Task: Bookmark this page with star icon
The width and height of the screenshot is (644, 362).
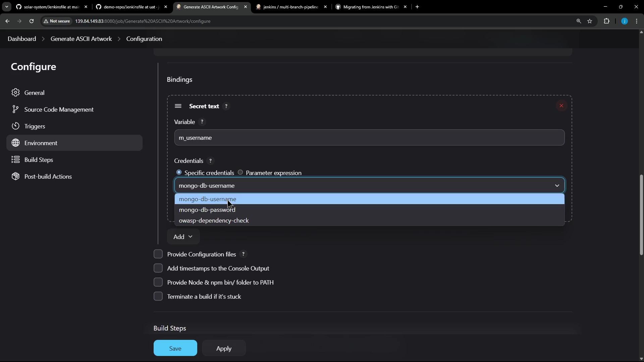Action: click(590, 21)
